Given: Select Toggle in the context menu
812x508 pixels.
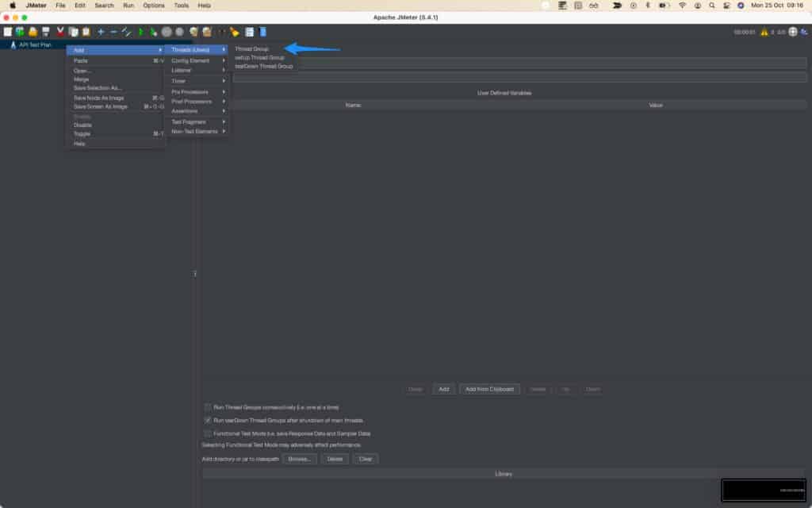Looking at the screenshot, I should 116,133.
